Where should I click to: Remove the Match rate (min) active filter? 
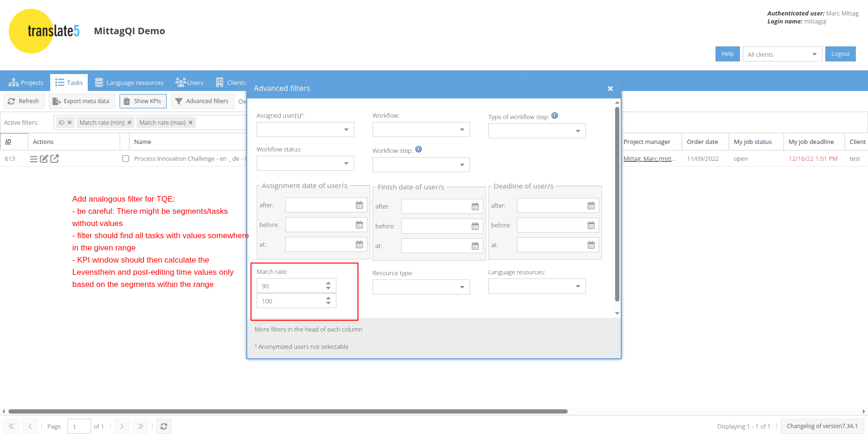(129, 123)
